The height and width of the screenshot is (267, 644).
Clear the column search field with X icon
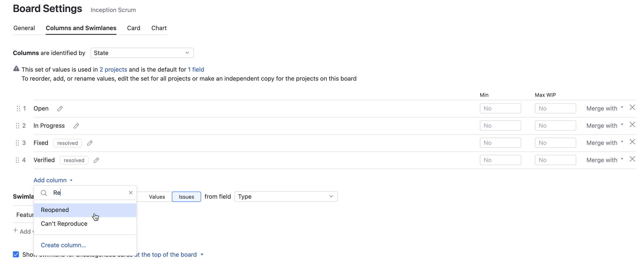[131, 193]
